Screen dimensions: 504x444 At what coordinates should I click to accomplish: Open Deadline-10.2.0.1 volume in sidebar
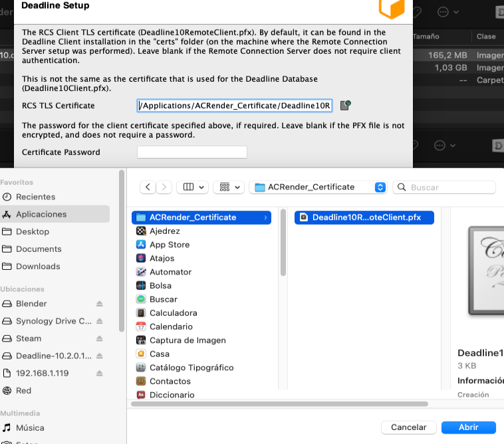click(x=53, y=356)
